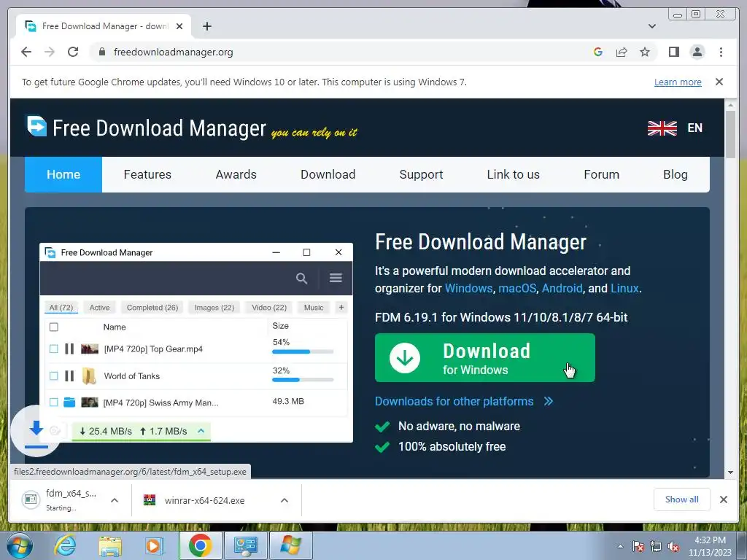
Task: Visit the Forum navigation tab
Action: (x=601, y=174)
